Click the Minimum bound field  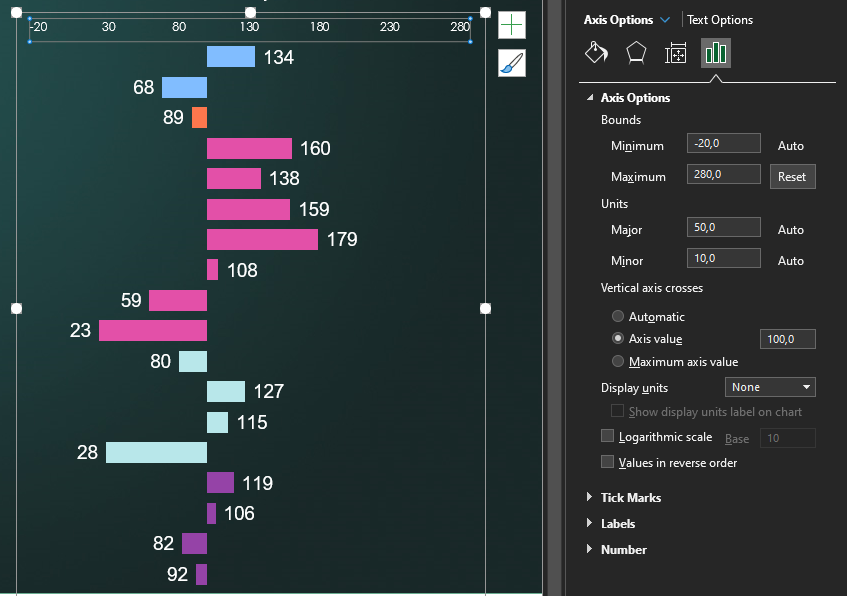723,143
